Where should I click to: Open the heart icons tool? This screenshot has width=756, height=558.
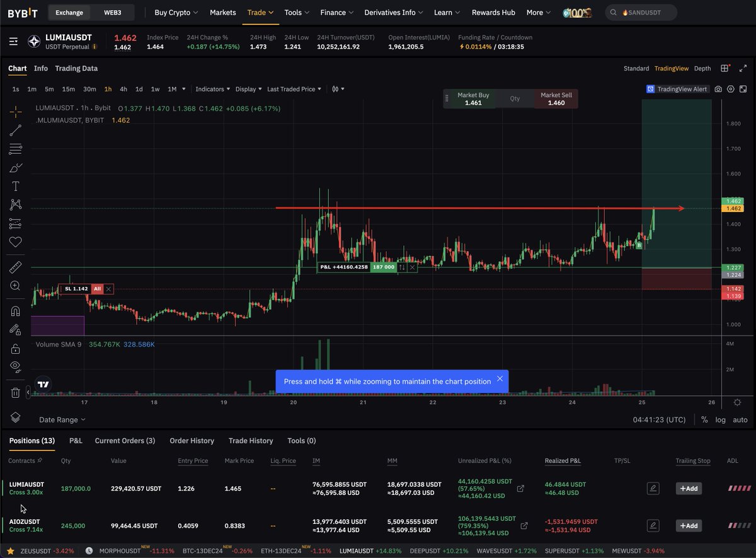coord(15,242)
